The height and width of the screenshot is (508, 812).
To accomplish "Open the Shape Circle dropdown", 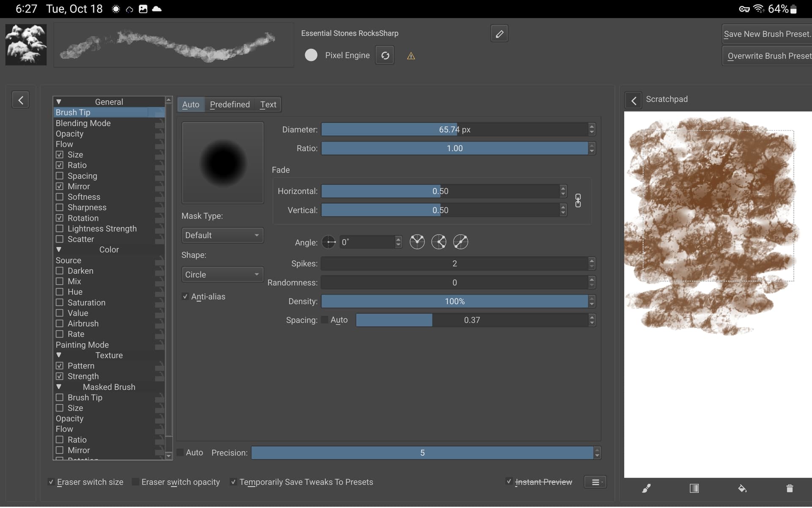I will tap(222, 274).
